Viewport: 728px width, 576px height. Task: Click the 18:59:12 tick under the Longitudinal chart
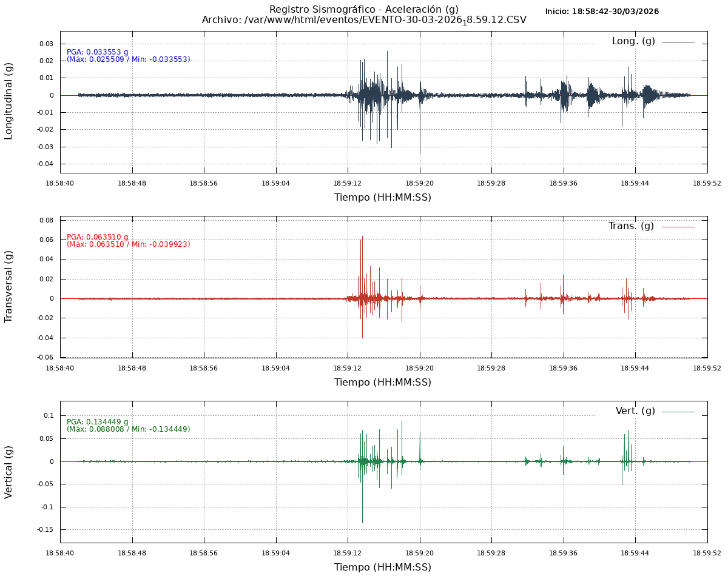coord(348,183)
